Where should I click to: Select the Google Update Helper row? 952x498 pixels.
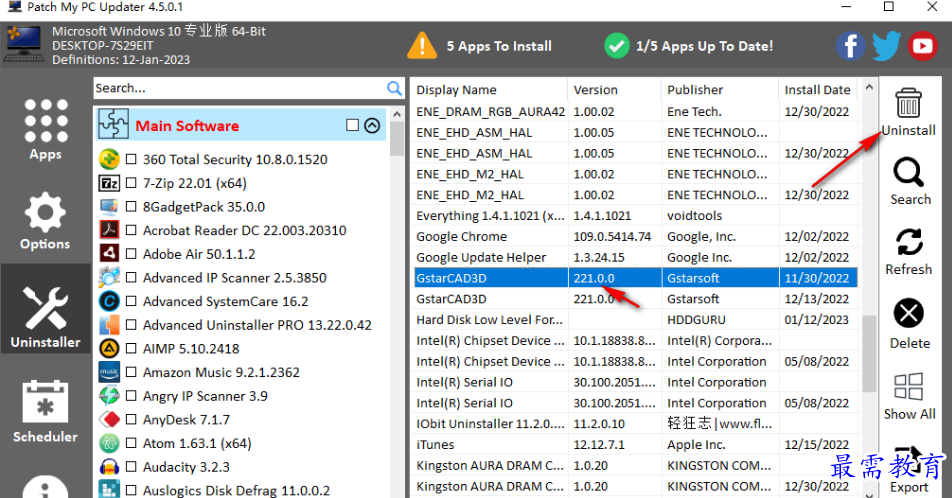[x=636, y=257]
